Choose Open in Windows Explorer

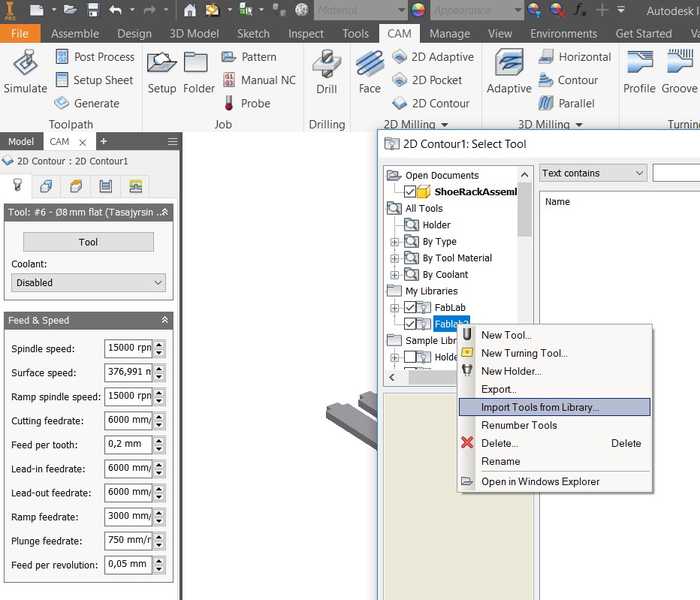point(554,481)
